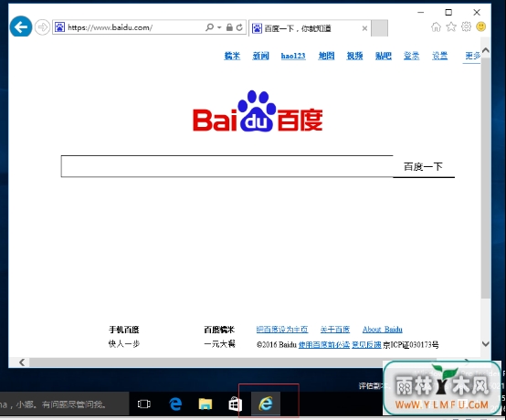Go back with the blue back arrow
This screenshot has height=420, width=506.
pos(21,26)
